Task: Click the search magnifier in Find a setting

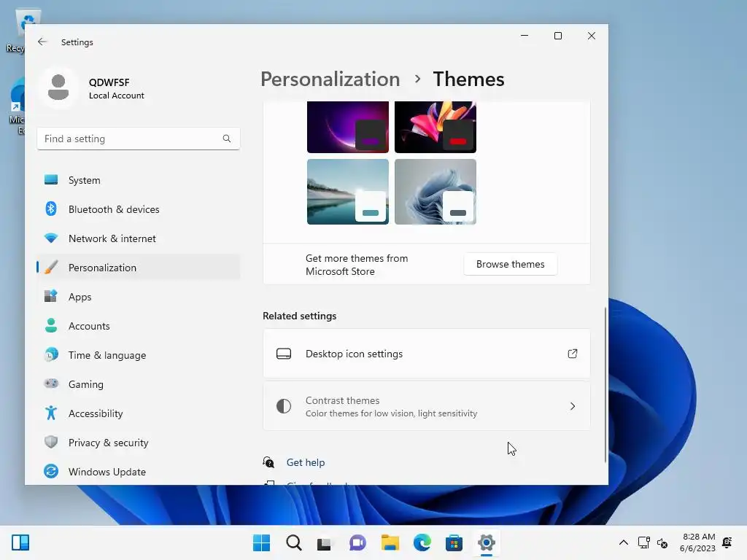Action: tap(227, 139)
